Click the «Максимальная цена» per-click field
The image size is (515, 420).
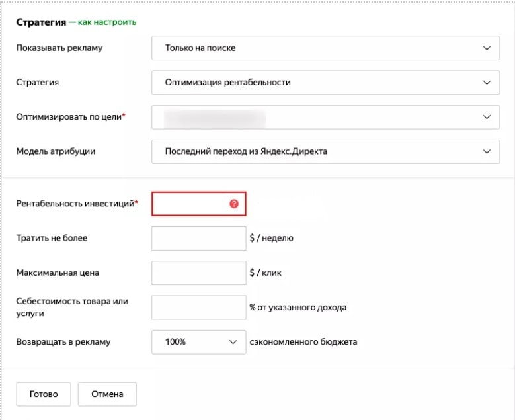198,273
